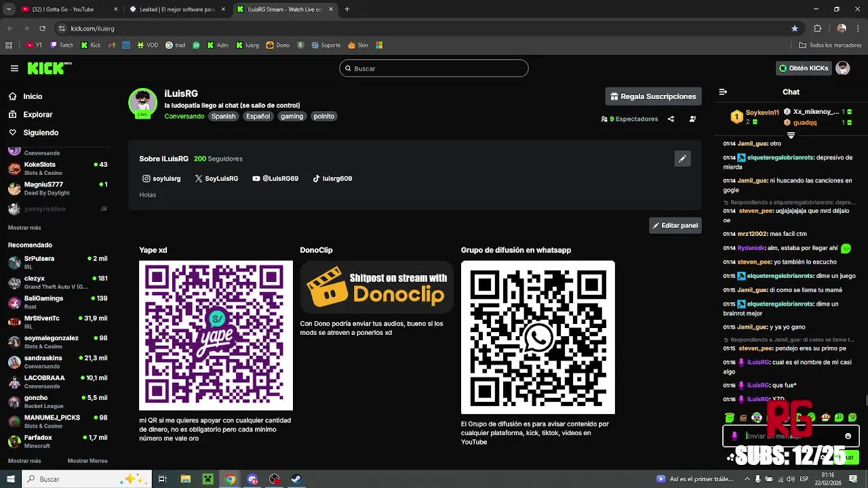Viewport: 868px width, 488px height.
Task: Click the purple microphone icon in chat input
Action: [734, 436]
